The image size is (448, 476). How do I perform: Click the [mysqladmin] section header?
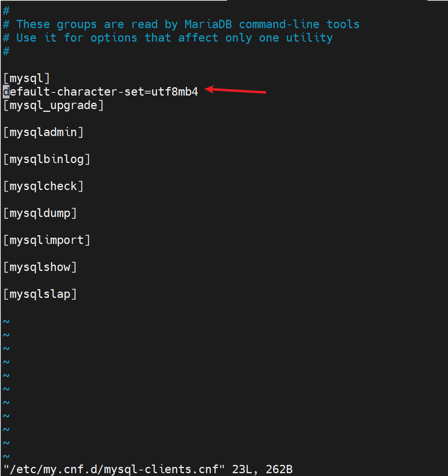[x=44, y=132]
